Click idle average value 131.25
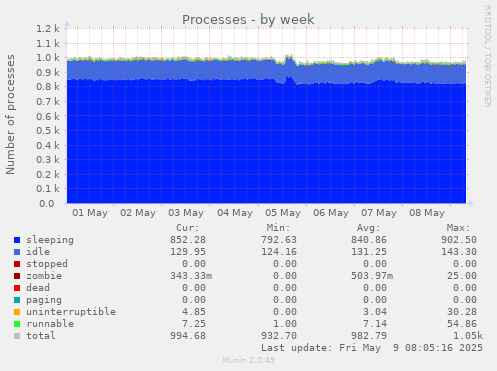497x371 pixels. (369, 252)
